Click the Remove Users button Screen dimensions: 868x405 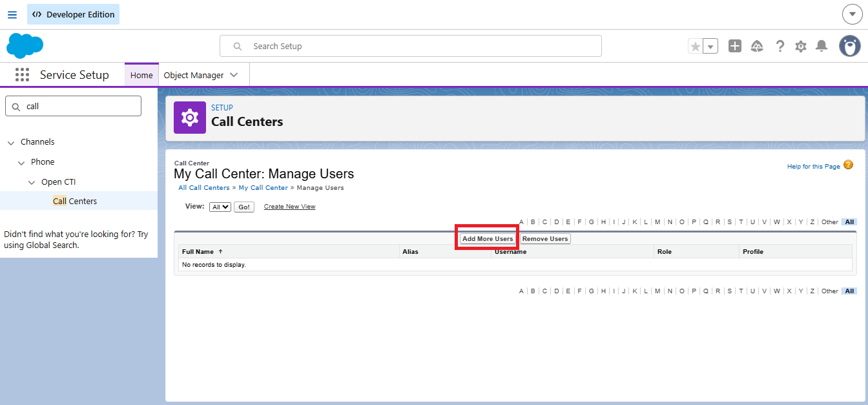click(545, 239)
